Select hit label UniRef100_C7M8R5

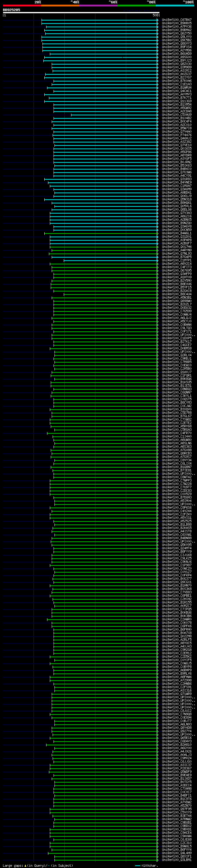(x=176, y=362)
